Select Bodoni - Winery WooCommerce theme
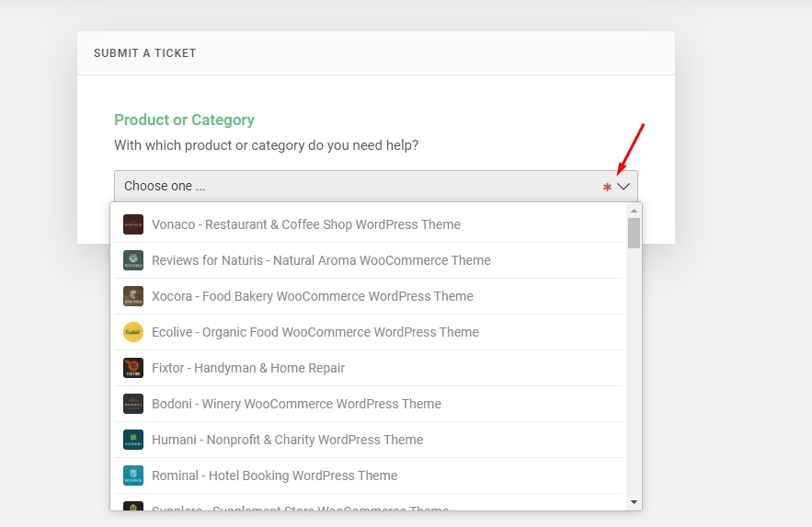The width and height of the screenshot is (812, 527). [296, 404]
